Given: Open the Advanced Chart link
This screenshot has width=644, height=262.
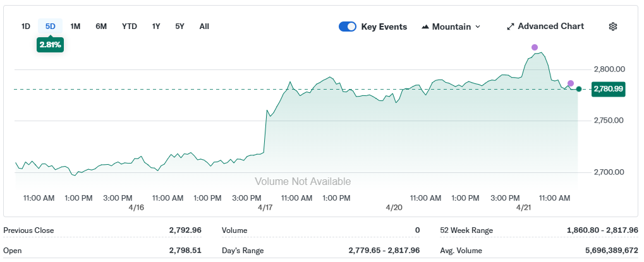Looking at the screenshot, I should [550, 27].
